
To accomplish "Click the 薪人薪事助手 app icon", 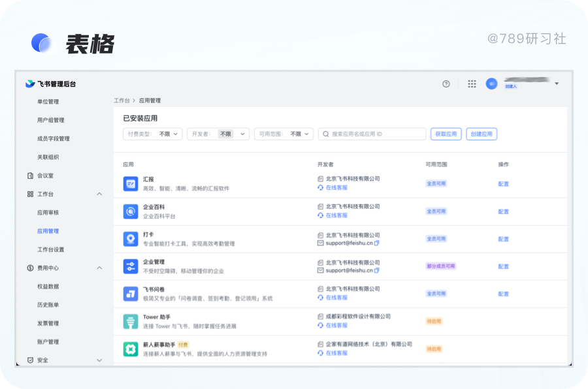I will 131,349.
